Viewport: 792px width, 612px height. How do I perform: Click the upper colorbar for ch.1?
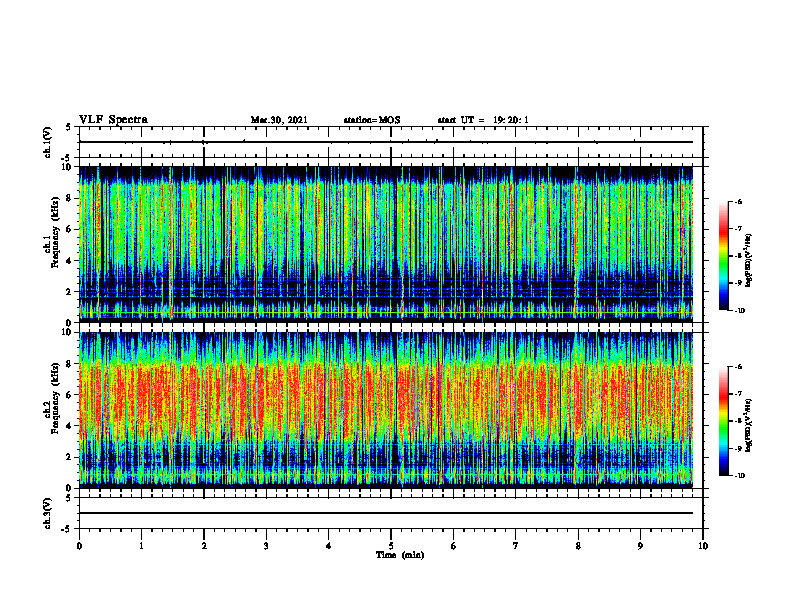[724, 256]
